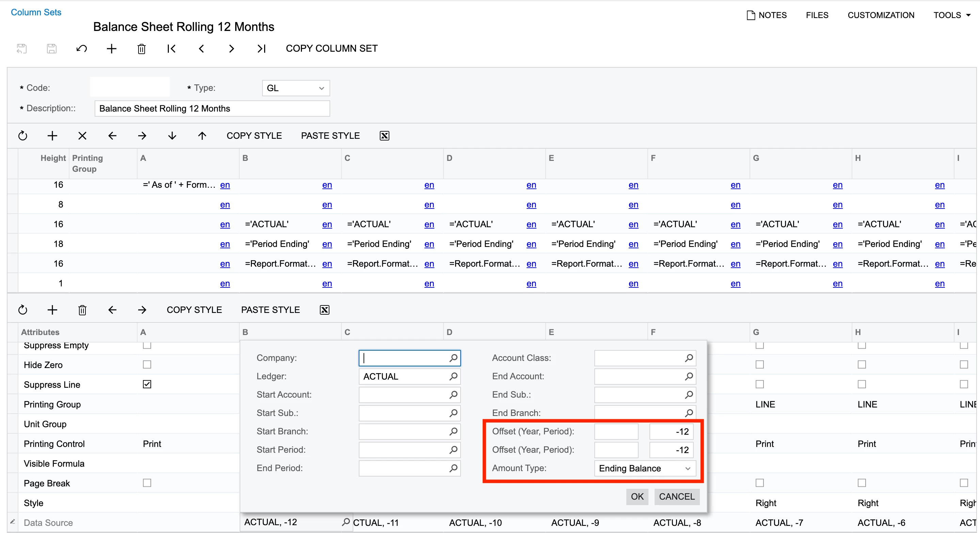Click COPY STYLE in header grid toolbar

point(254,136)
